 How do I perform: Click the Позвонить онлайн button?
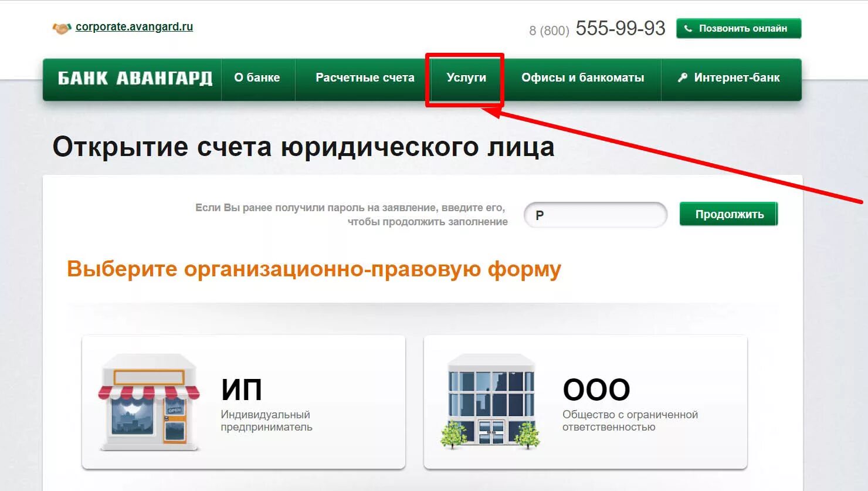pyautogui.click(x=738, y=27)
